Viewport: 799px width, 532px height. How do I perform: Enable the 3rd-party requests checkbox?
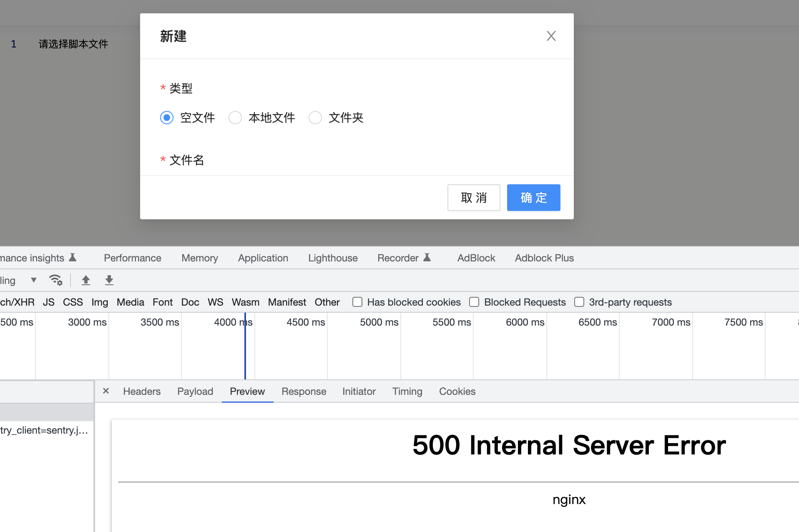(x=580, y=302)
